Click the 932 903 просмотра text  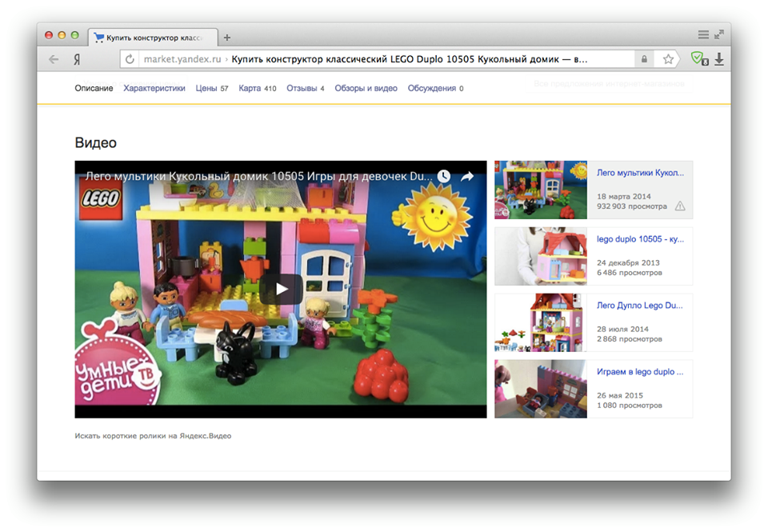click(632, 206)
